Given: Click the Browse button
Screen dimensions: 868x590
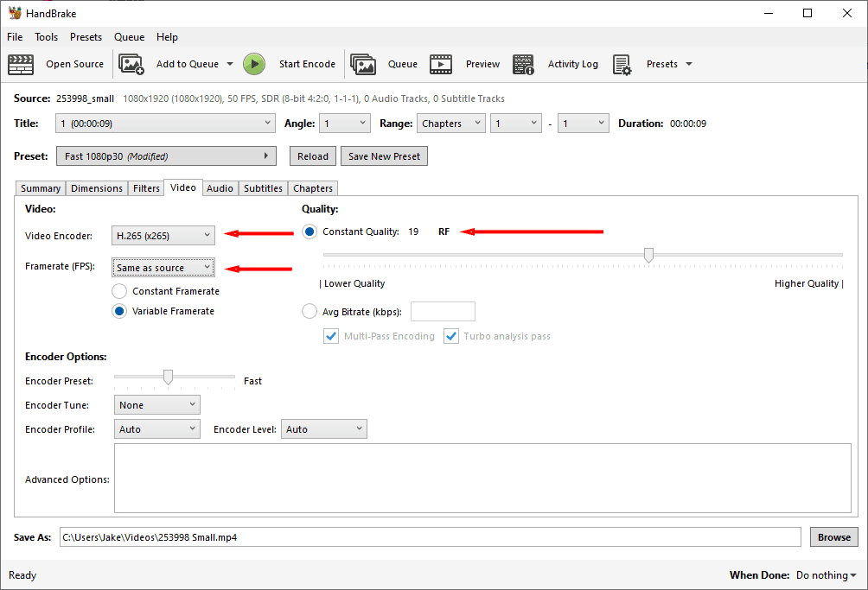Looking at the screenshot, I should tap(834, 537).
